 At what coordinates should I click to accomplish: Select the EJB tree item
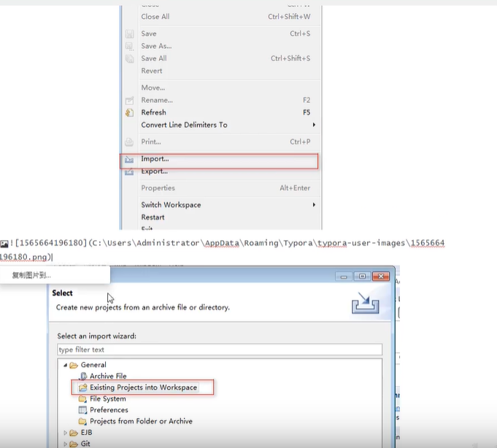[x=86, y=433]
